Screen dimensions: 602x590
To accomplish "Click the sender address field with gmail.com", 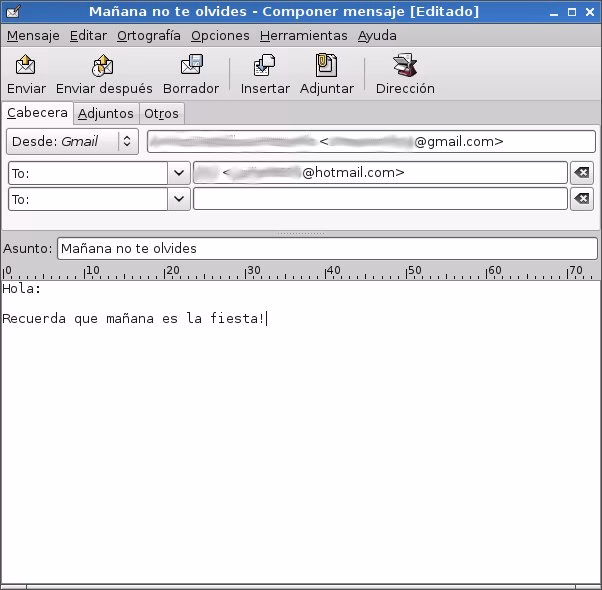I will coord(371,142).
